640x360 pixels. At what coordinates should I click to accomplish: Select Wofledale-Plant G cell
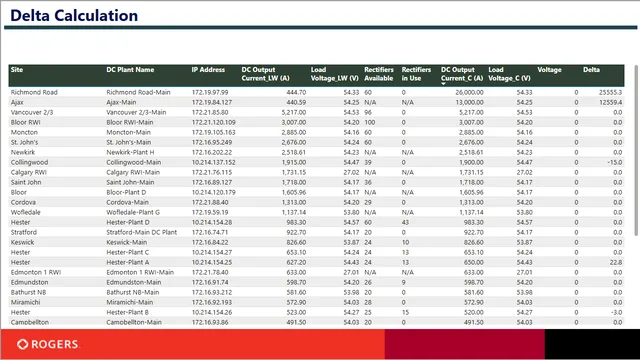point(133,212)
